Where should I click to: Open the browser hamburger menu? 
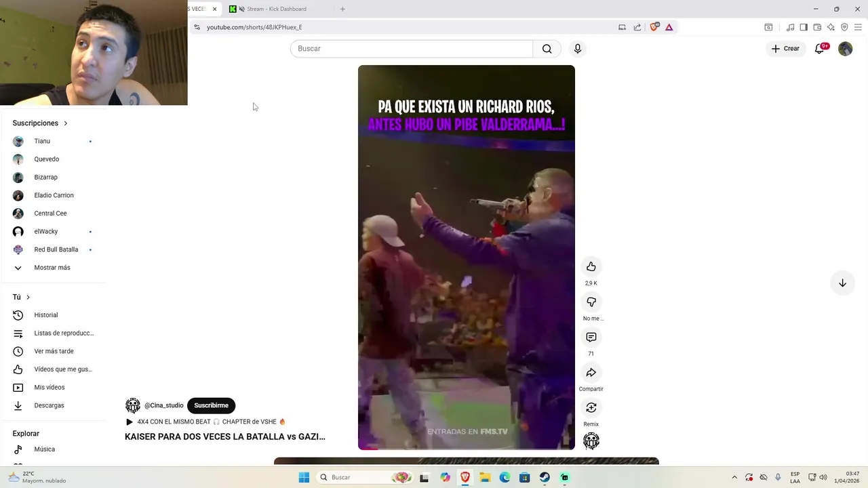coord(858,27)
